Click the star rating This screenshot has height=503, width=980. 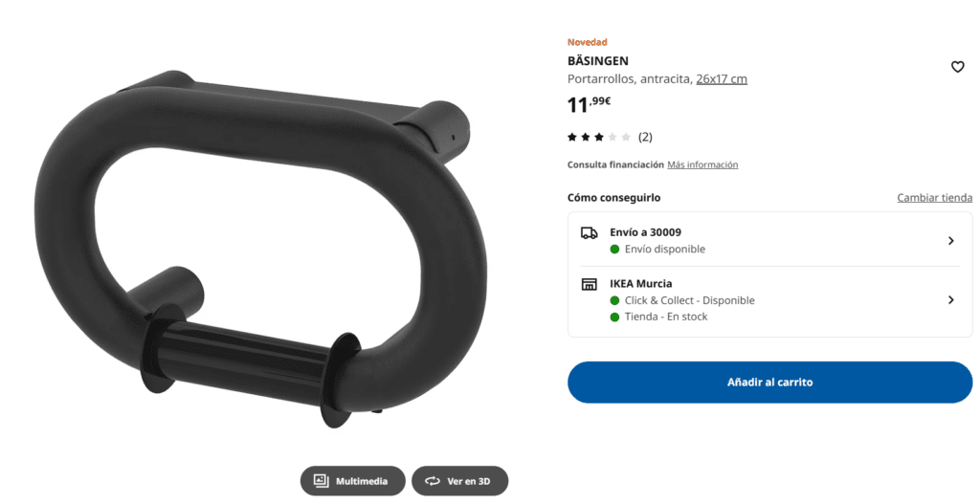[x=599, y=137]
